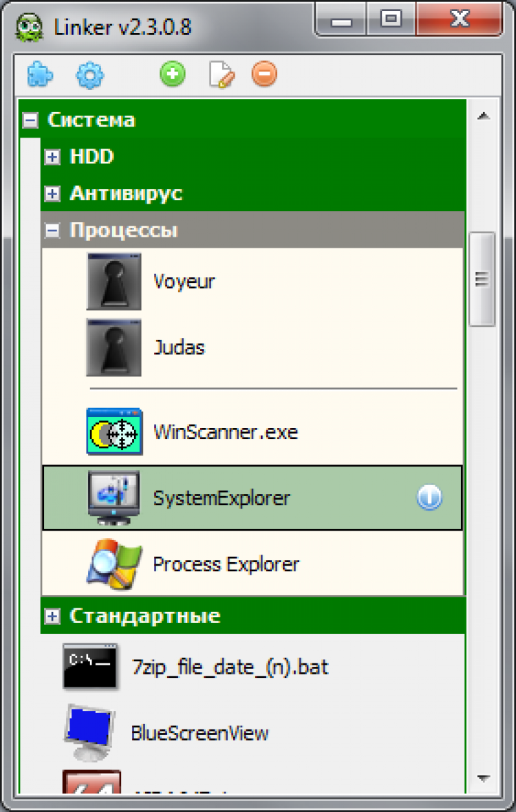This screenshot has height=812, width=516.
Task: Select the BlueScreenView label
Action: point(200,734)
